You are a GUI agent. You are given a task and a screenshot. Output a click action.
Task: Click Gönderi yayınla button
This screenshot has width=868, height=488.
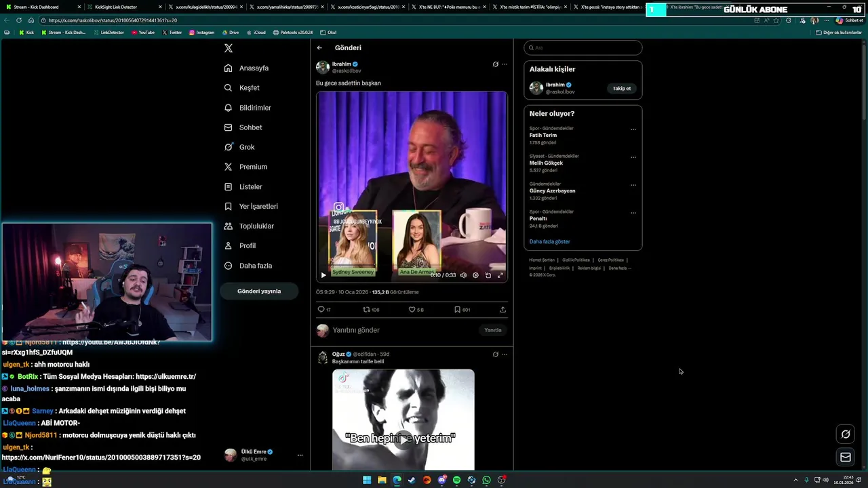(x=259, y=291)
